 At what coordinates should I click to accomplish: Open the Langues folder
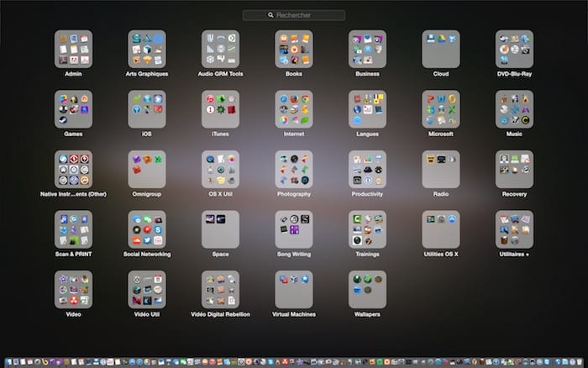(368, 109)
